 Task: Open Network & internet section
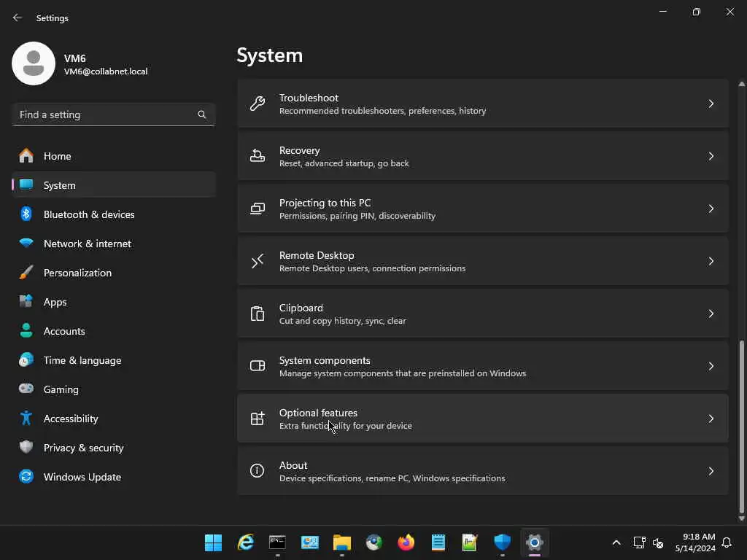coord(113,244)
